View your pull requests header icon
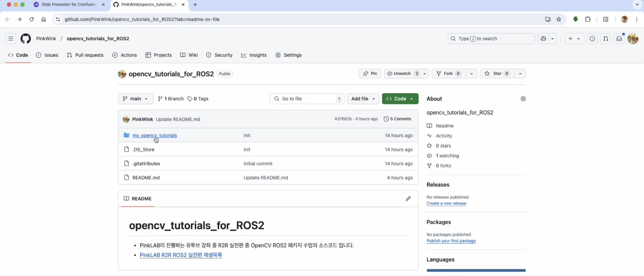Screen dimensions: 644x276 click(606, 39)
